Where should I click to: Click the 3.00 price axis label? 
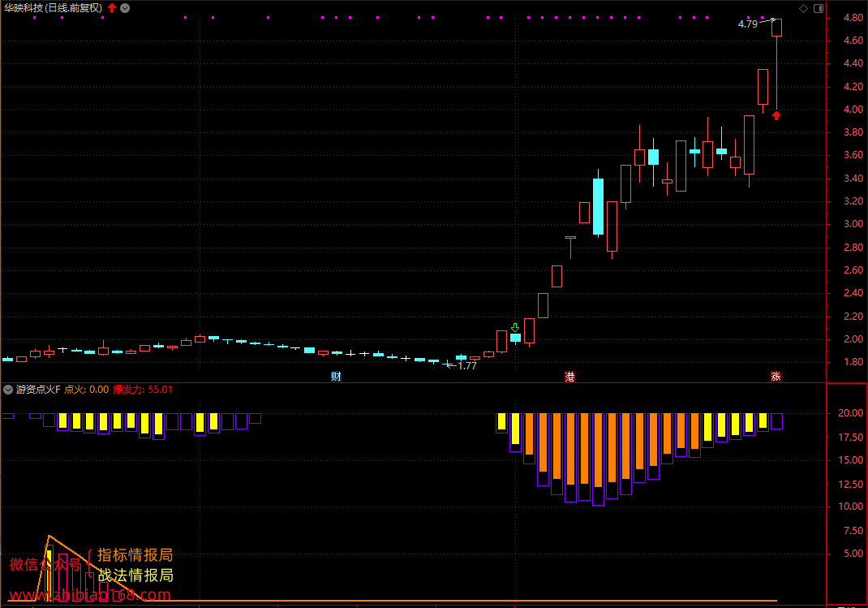[x=853, y=224]
